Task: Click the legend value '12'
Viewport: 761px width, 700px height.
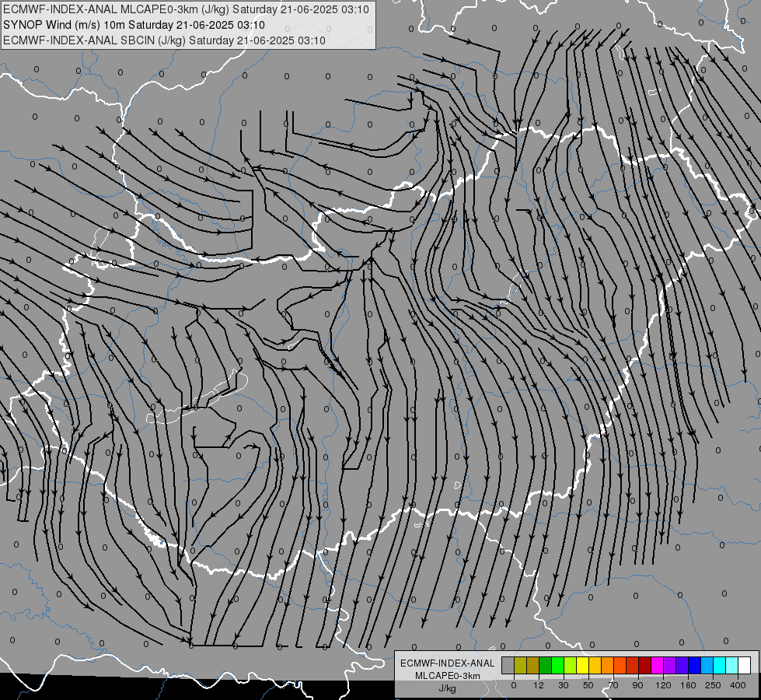Action: [539, 685]
